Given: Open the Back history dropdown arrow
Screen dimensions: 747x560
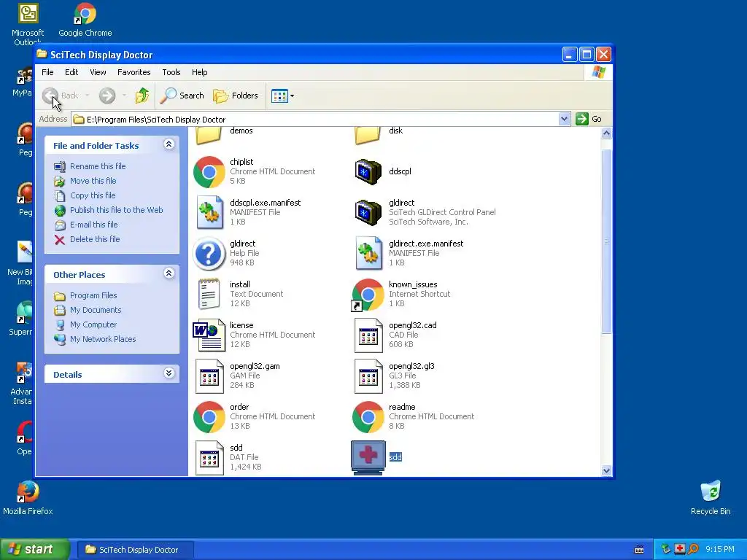Looking at the screenshot, I should pyautogui.click(x=88, y=96).
